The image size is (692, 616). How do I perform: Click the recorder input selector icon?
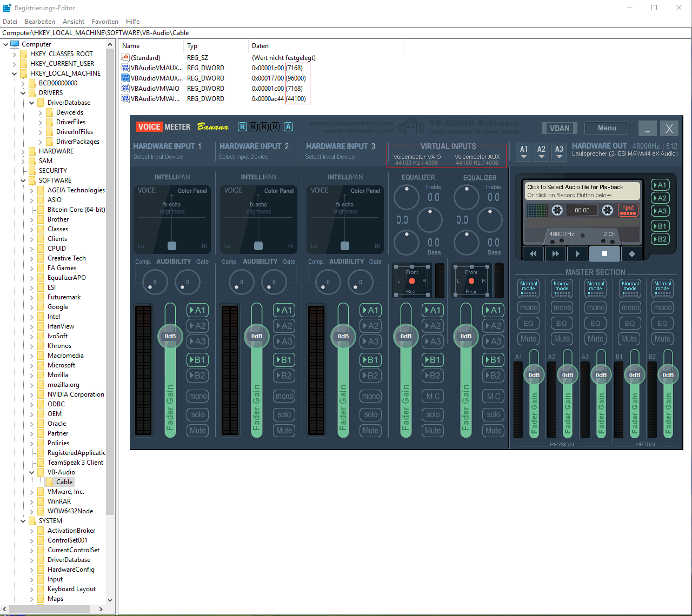tap(628, 210)
